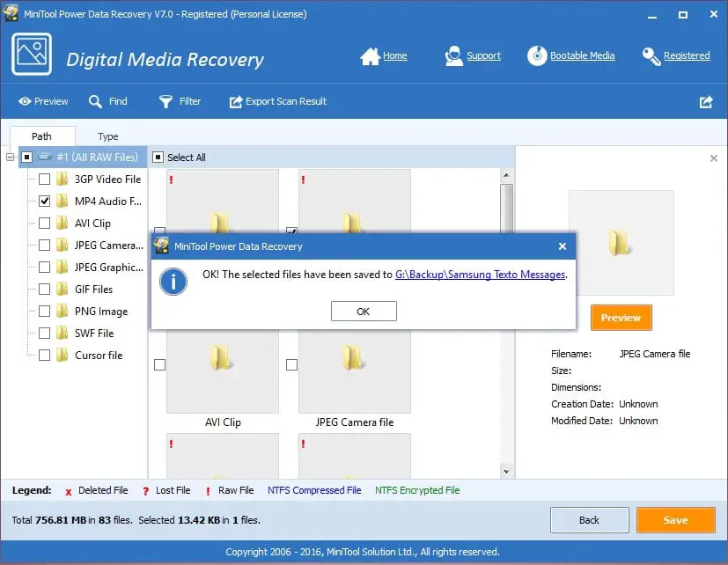Viewport: 728px width, 565px height.
Task: Click the Preview eye icon in toolbar
Action: (25, 101)
